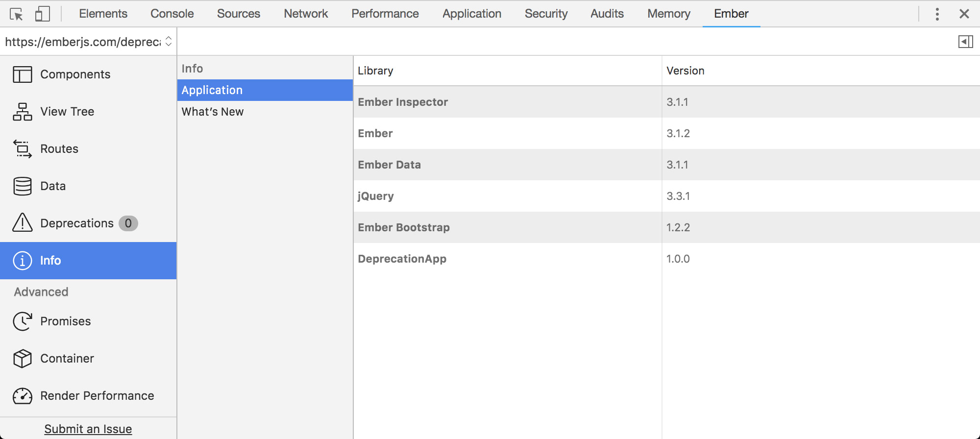Select the Application item under Info
This screenshot has height=439, width=980.
(x=265, y=90)
